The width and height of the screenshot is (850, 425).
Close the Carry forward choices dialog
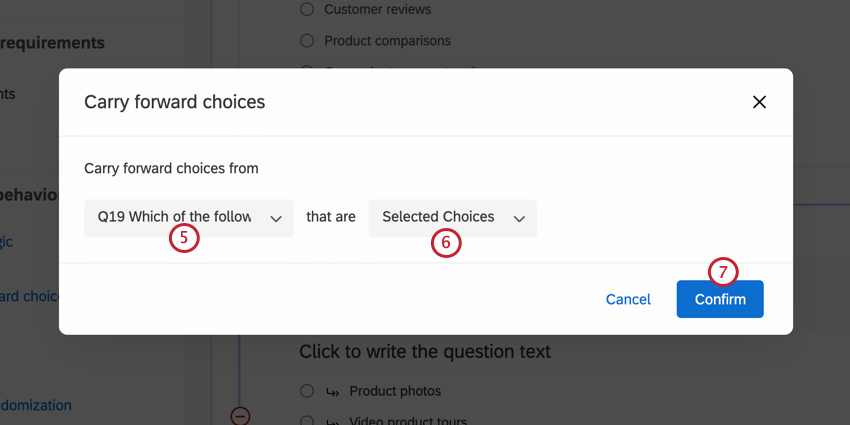coord(759,102)
